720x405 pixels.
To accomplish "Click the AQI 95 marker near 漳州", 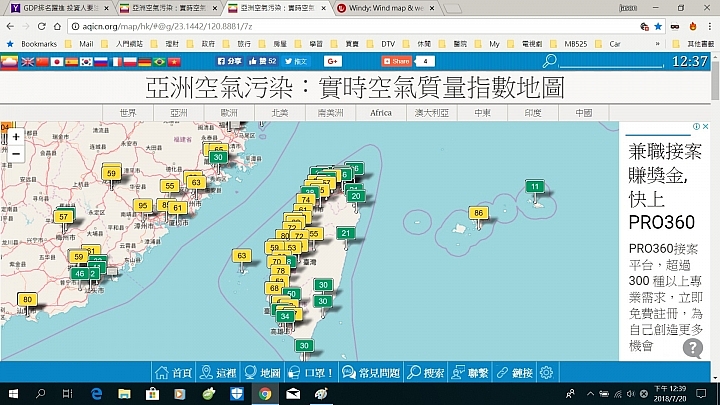I will coord(143,206).
